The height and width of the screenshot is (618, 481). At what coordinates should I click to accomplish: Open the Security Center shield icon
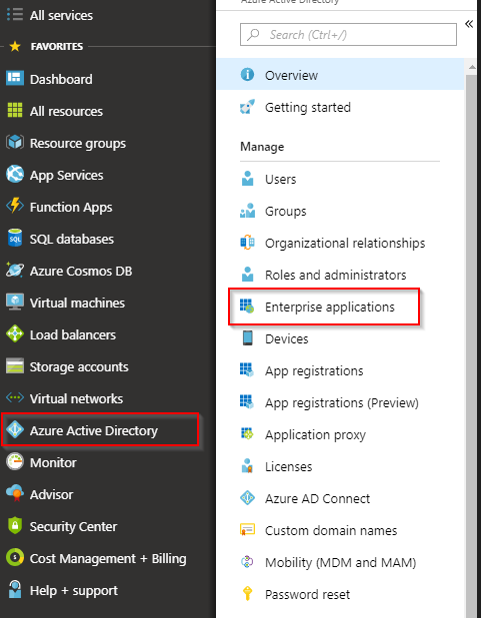pyautogui.click(x=15, y=525)
